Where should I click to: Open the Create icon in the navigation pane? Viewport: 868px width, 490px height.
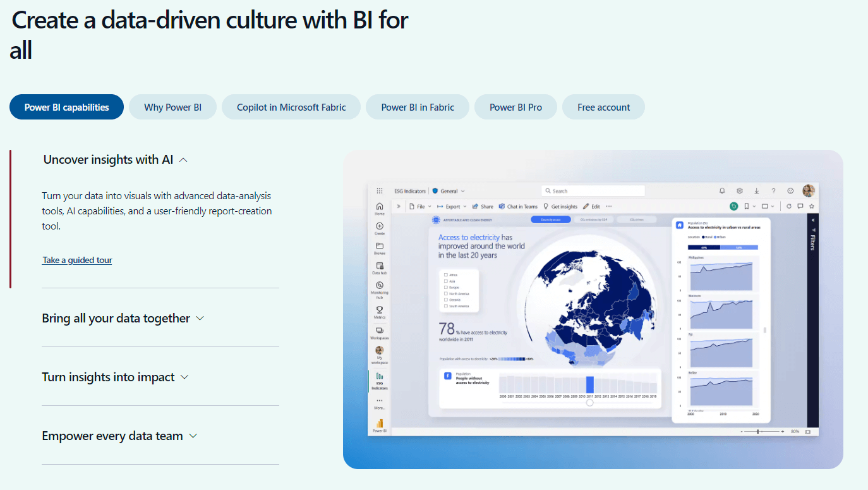tap(380, 226)
